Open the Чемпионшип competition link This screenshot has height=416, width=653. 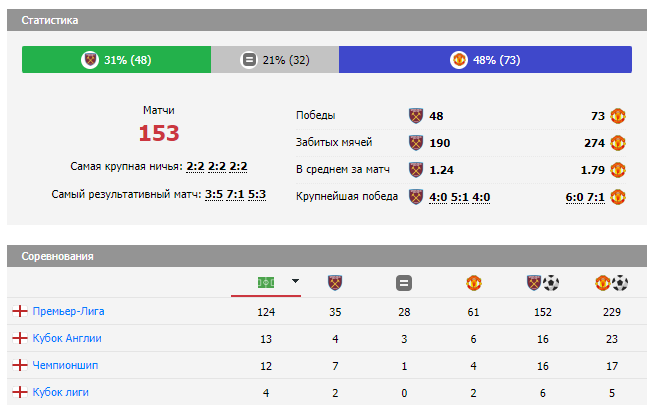tap(65, 366)
